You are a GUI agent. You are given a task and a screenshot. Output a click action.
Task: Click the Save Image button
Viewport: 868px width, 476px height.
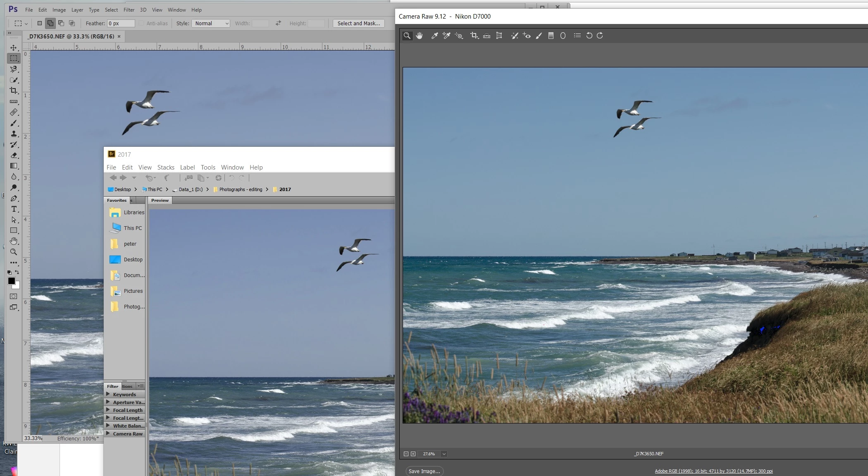[x=424, y=471]
